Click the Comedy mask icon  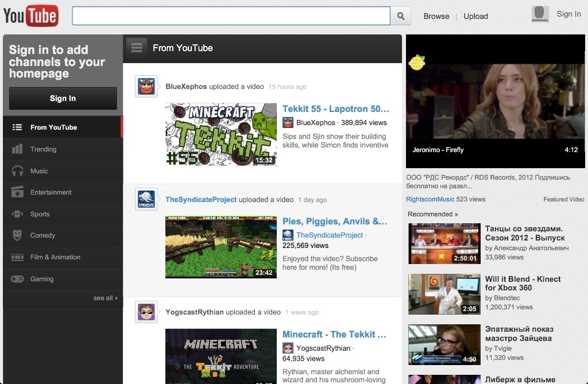[17, 235]
